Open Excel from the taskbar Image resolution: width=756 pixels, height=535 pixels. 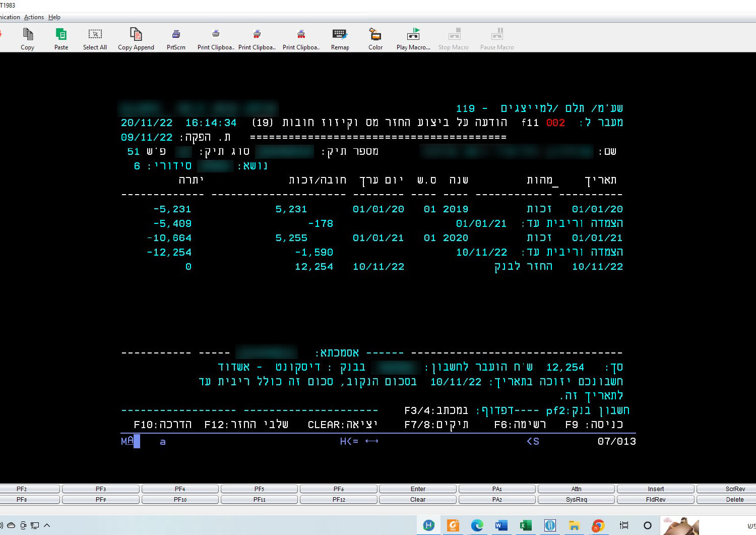pyautogui.click(x=526, y=525)
